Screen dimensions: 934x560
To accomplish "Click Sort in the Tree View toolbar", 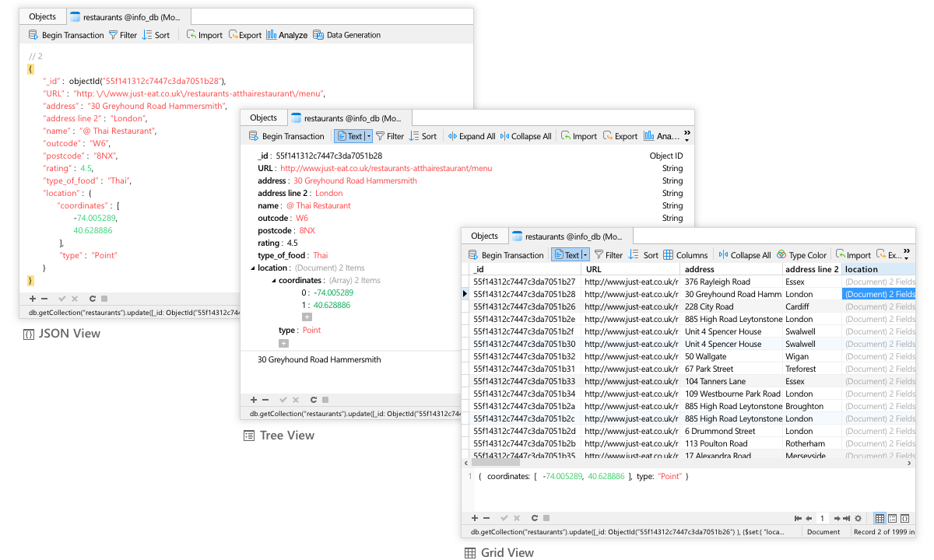I will click(x=423, y=136).
